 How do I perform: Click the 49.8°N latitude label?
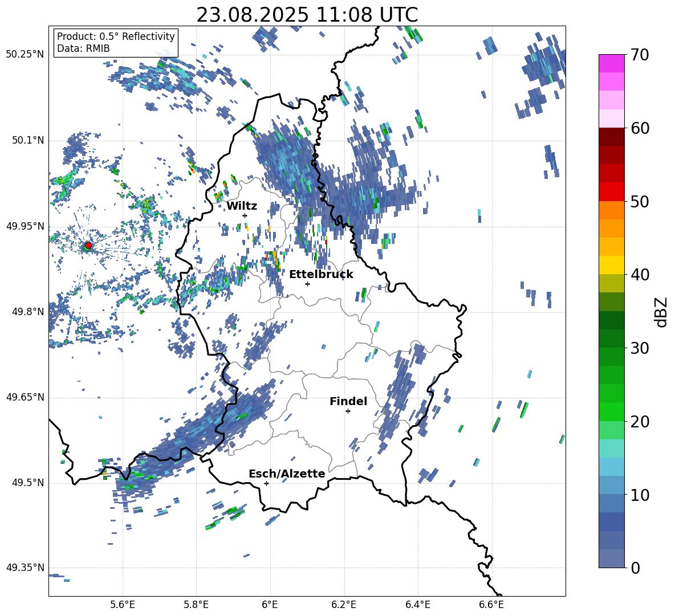[27, 312]
